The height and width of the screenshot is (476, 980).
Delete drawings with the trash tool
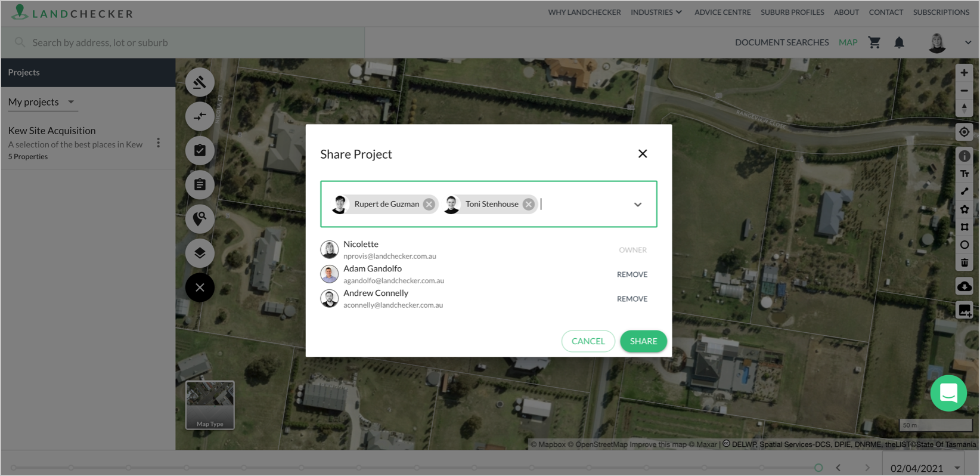pos(964,263)
